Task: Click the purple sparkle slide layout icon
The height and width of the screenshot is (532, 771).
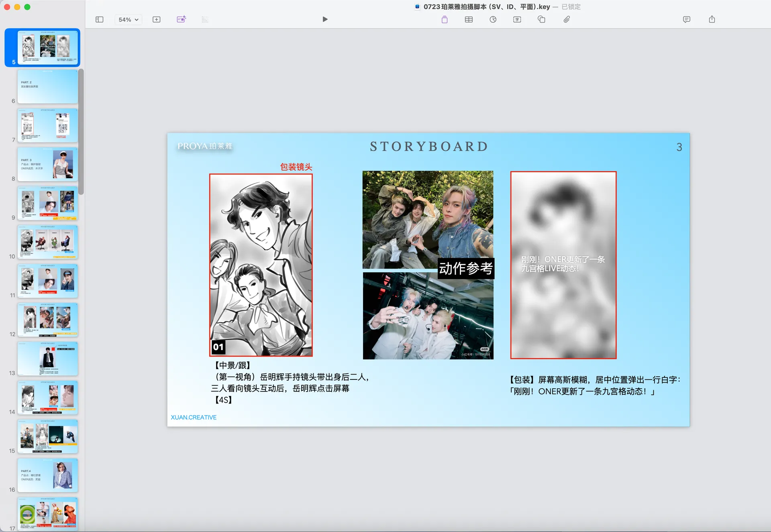Action: pos(182,19)
